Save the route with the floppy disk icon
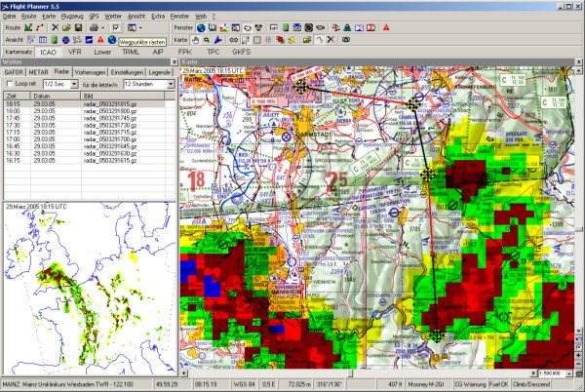This screenshot has height=392, width=585. click(78, 27)
